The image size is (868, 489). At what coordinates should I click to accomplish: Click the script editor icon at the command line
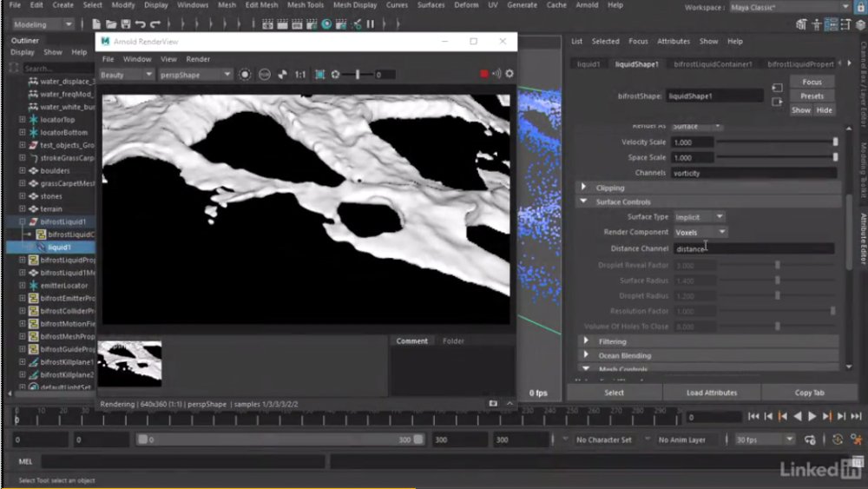click(858, 461)
